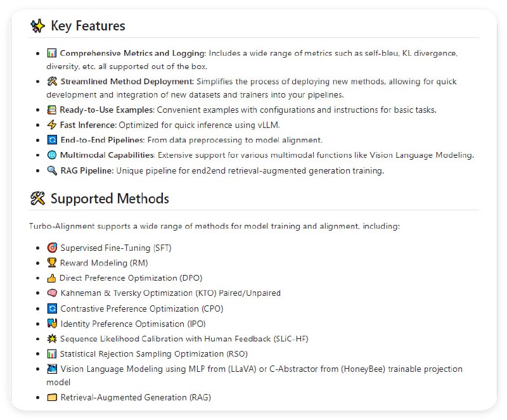The image size is (507, 420).
Task: Click the cycle arrows icon before End-to-End Pipelines
Action: pos(52,140)
